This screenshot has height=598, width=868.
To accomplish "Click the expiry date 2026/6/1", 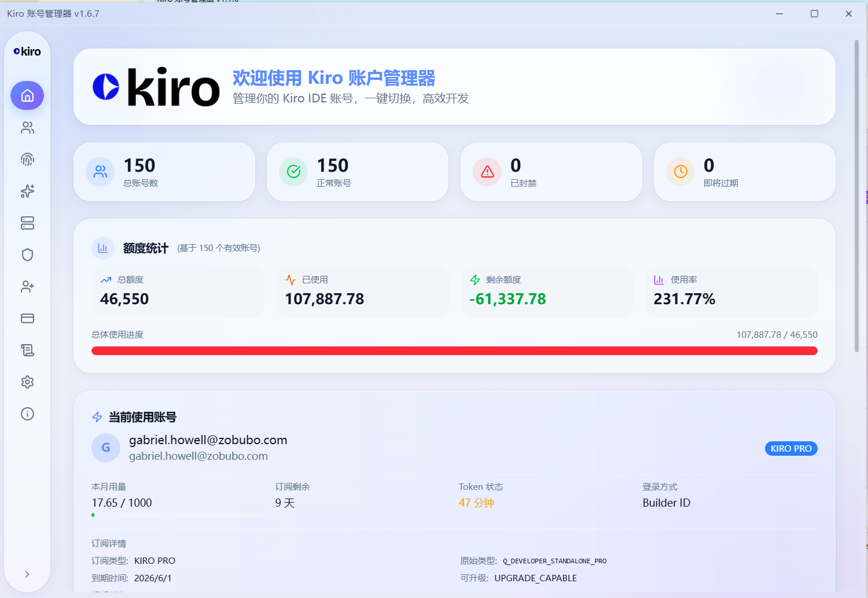I will (153, 578).
